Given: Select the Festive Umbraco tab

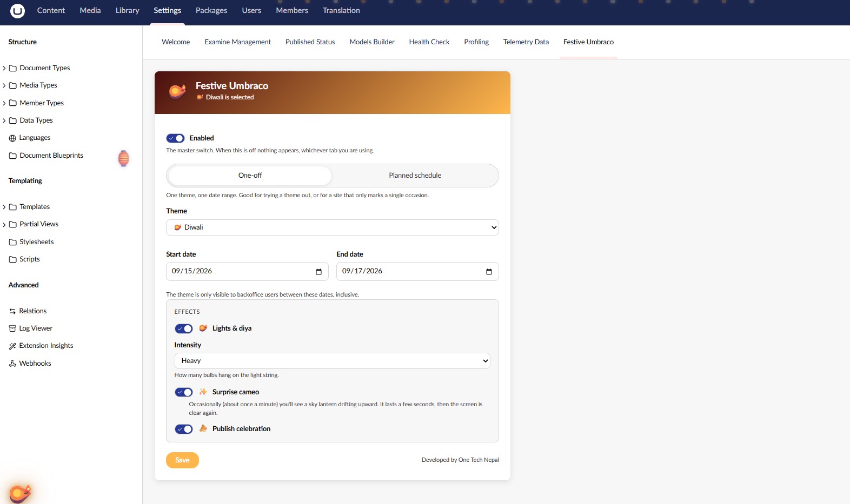Looking at the screenshot, I should pos(589,42).
